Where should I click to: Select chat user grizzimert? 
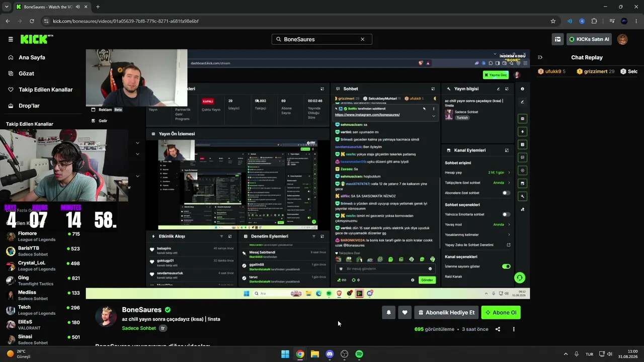click(596, 71)
